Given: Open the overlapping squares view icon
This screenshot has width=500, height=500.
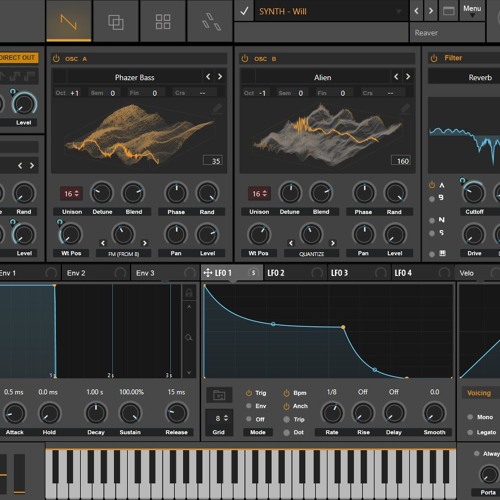Looking at the screenshot, I should (x=116, y=22).
